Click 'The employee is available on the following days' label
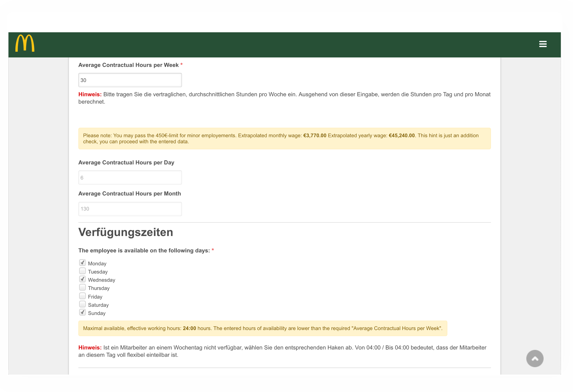Image resolution: width=573 pixels, height=392 pixels. 144,250
